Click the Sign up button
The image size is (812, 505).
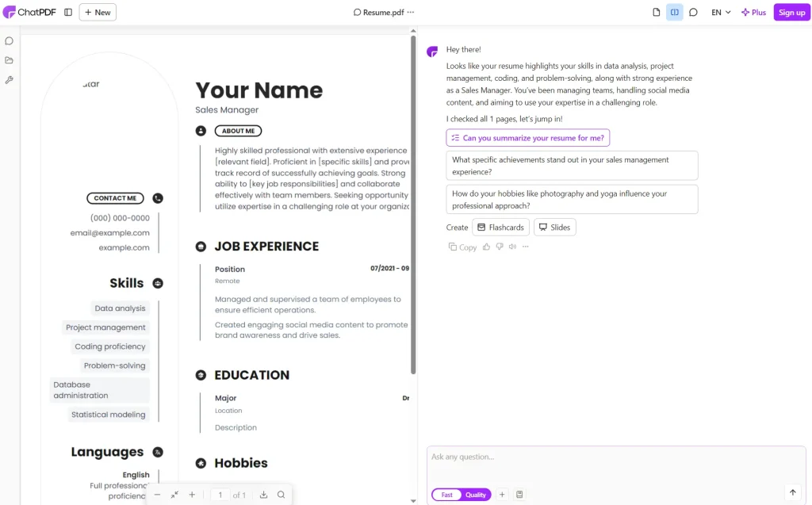791,12
